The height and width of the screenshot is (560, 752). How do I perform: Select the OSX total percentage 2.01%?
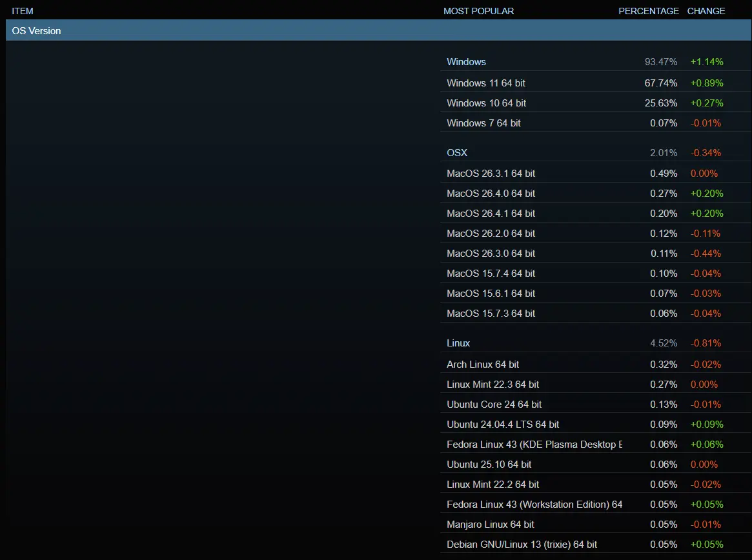[x=664, y=152]
